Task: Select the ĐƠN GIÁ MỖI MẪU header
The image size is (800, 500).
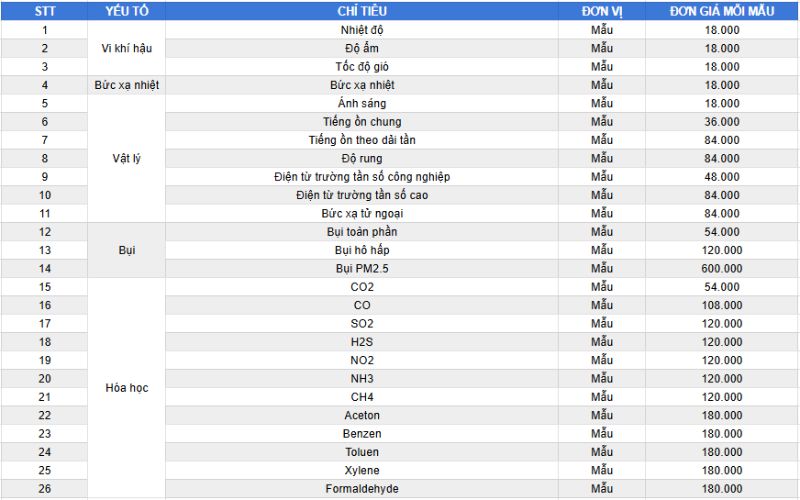Action: [722, 11]
